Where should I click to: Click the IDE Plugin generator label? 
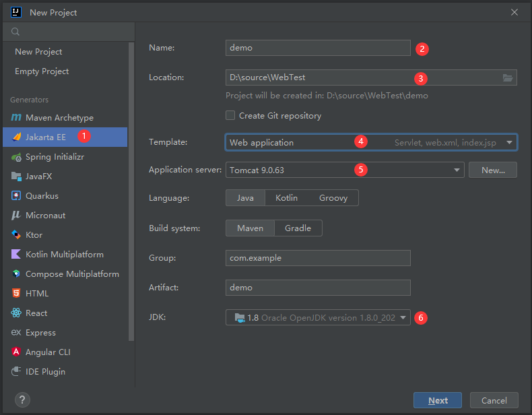[x=46, y=372]
